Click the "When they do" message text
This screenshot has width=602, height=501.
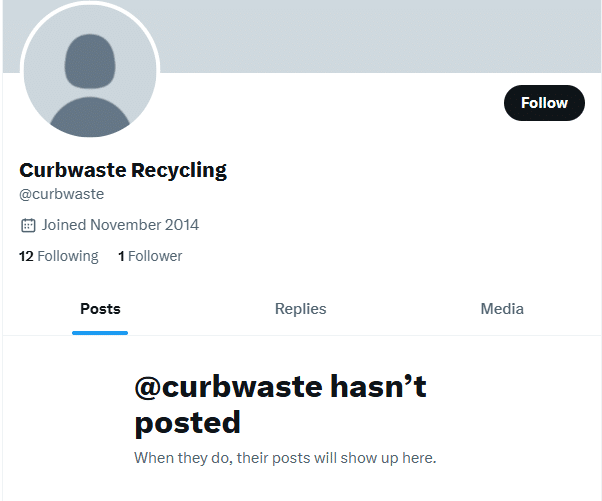pos(285,458)
